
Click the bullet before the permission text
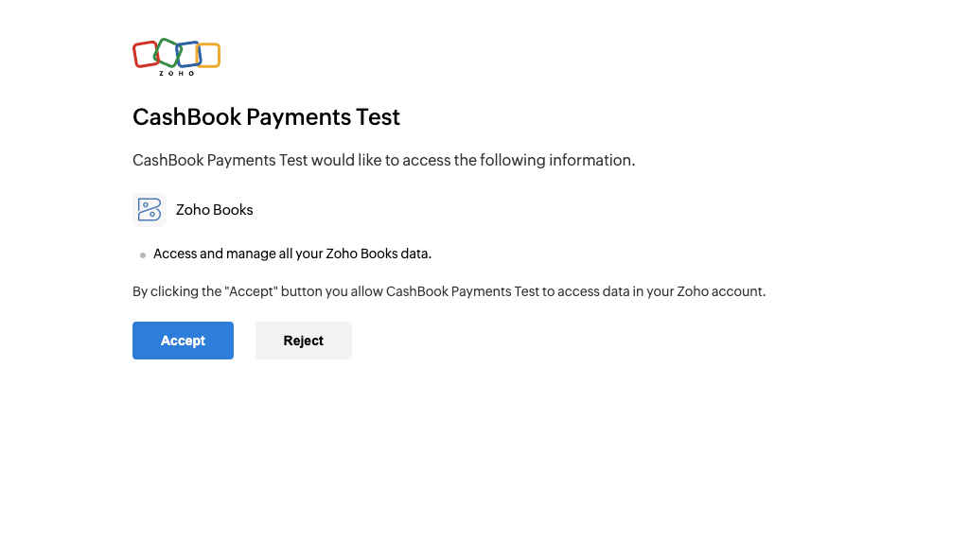[142, 254]
